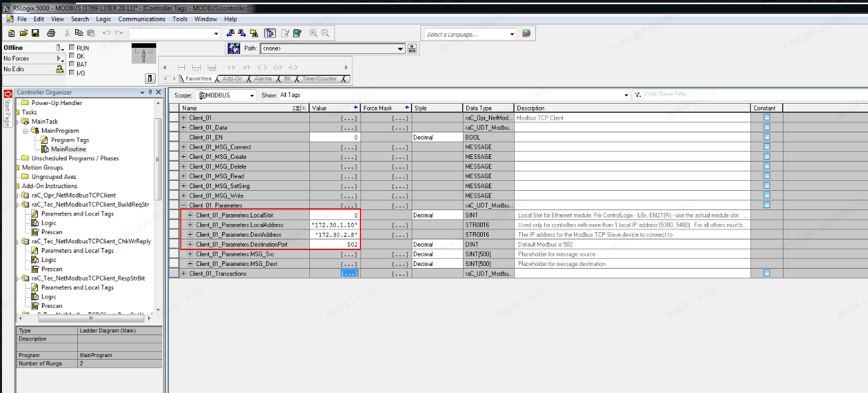The image size is (868, 393).
Task: Click the Open file folder icon
Action: click(23, 33)
